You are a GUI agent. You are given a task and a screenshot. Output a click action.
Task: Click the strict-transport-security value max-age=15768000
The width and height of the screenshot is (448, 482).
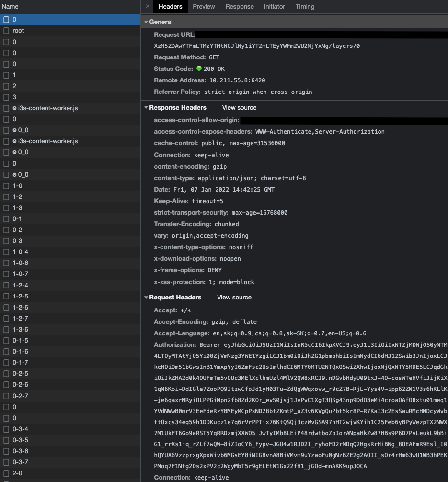coord(260,213)
